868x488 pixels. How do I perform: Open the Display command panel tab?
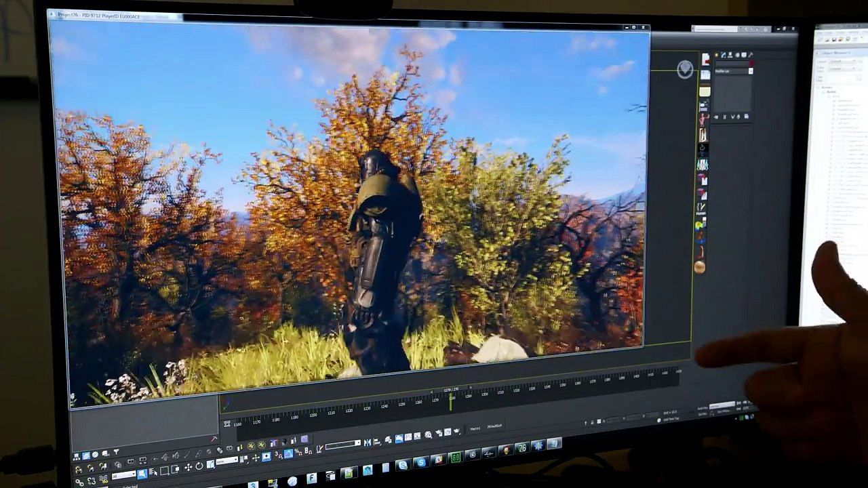744,55
